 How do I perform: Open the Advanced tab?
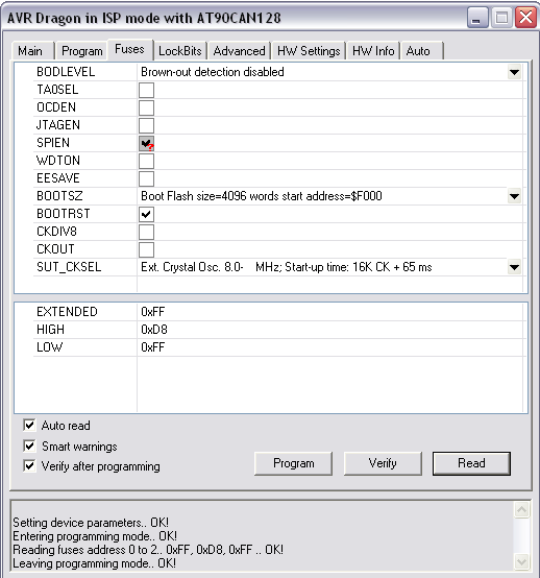239,51
